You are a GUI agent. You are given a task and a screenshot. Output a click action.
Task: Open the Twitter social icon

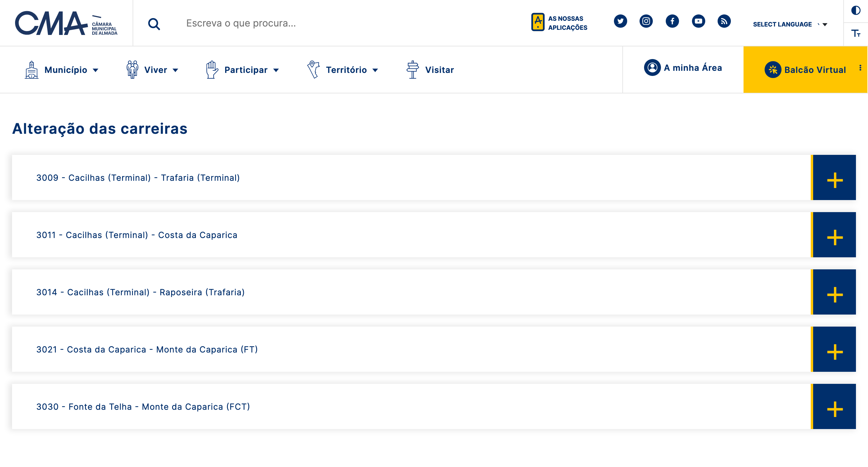(x=620, y=21)
